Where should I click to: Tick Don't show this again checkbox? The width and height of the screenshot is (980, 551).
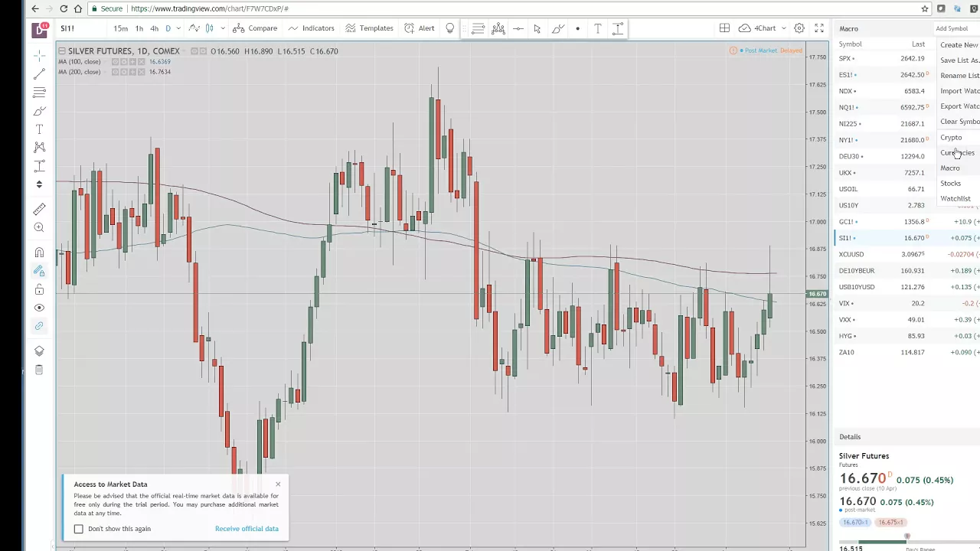tap(79, 529)
